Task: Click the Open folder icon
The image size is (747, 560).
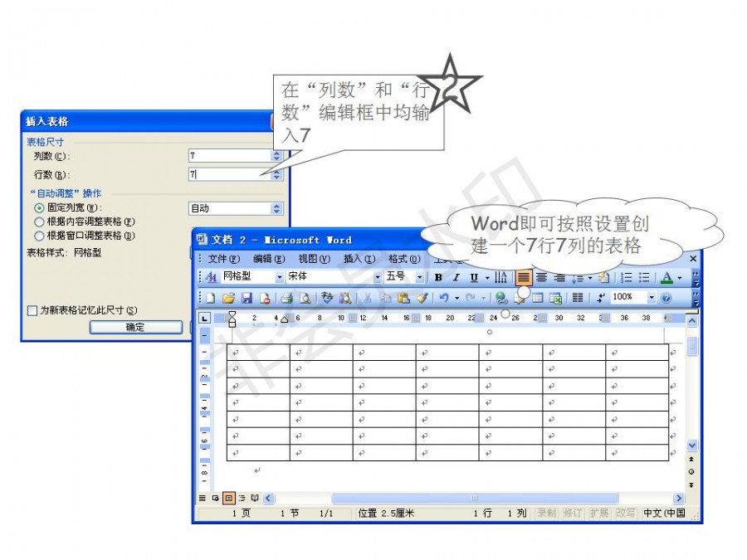Action: [228, 298]
